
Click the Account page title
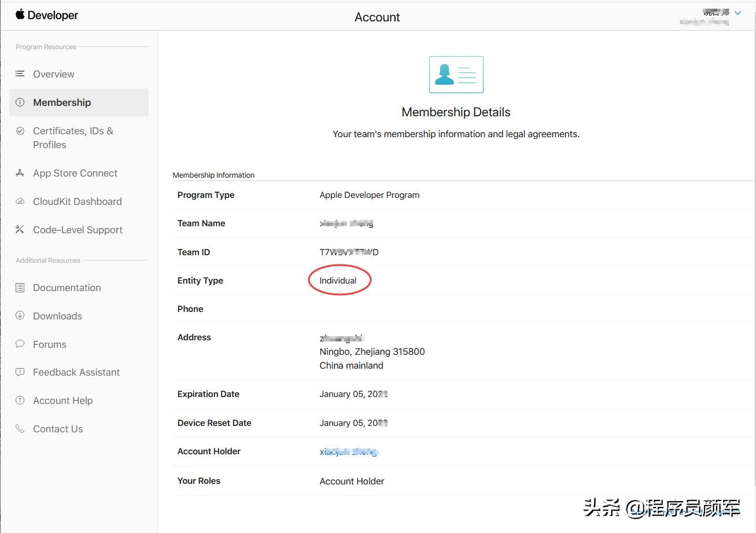[x=377, y=17]
